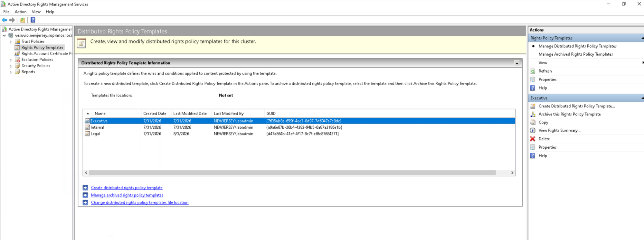This screenshot has width=644, height=240.
Task: Open the Help menu in menu bar
Action: point(50,12)
